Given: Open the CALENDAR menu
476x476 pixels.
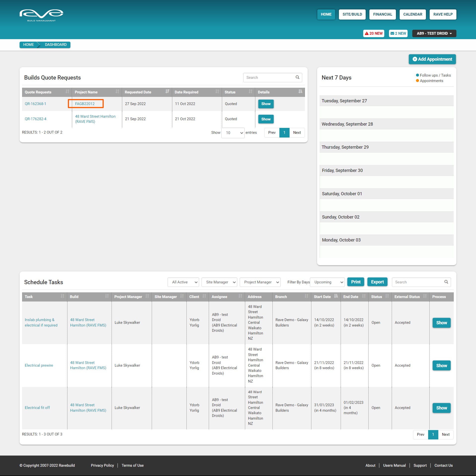Looking at the screenshot, I should coord(413,14).
